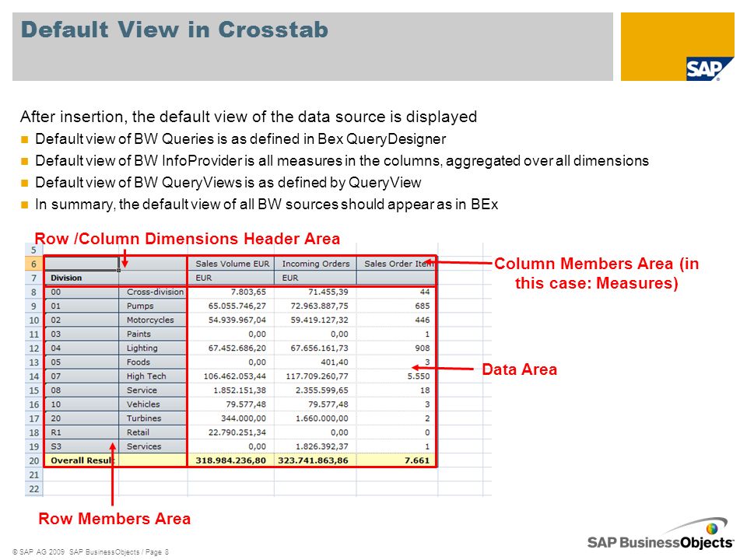This screenshot has height=560, width=747.
Task: Select Service sales volume 1.852.151,38
Action: point(231,390)
